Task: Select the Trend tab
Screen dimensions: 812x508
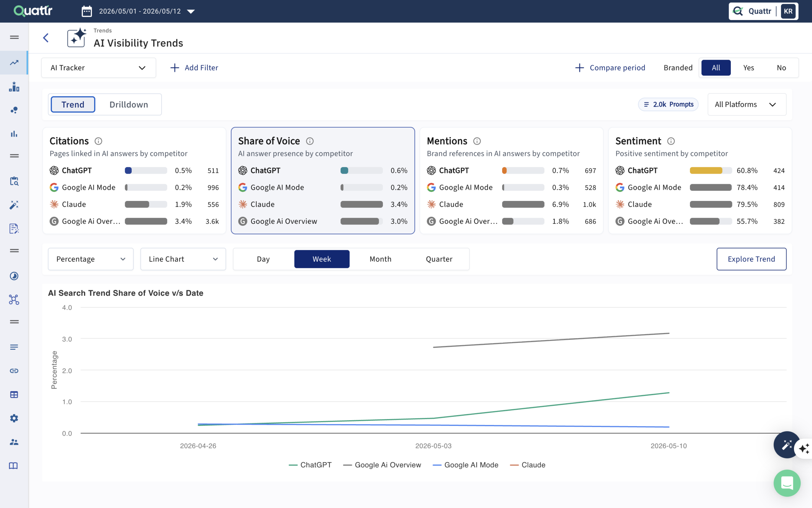Action: (73, 104)
